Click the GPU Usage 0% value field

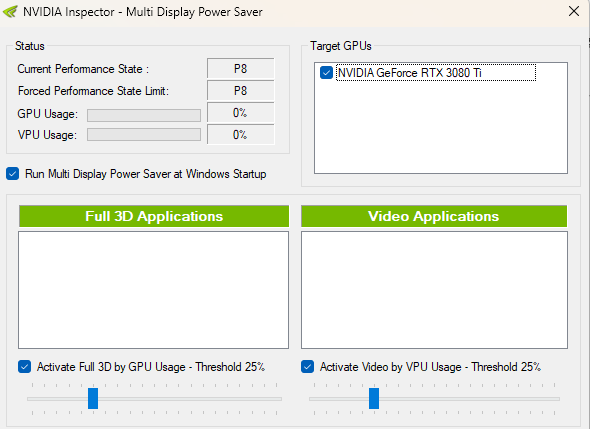240,113
